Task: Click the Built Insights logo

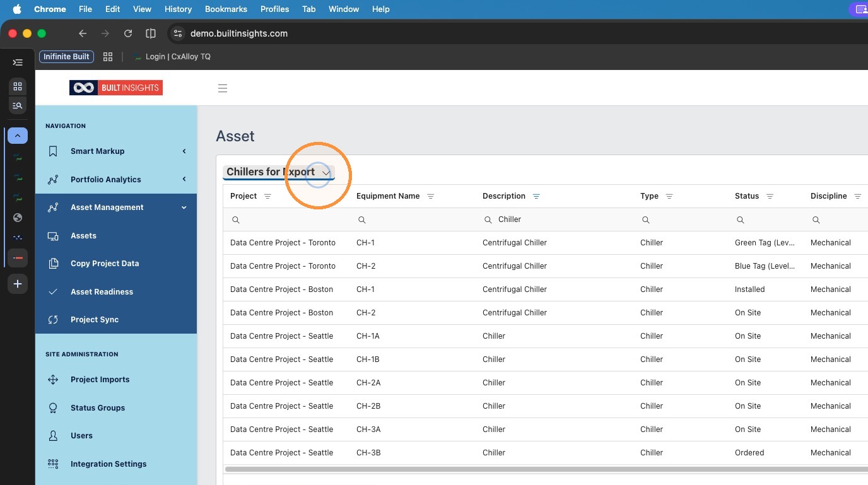Action: [116, 88]
